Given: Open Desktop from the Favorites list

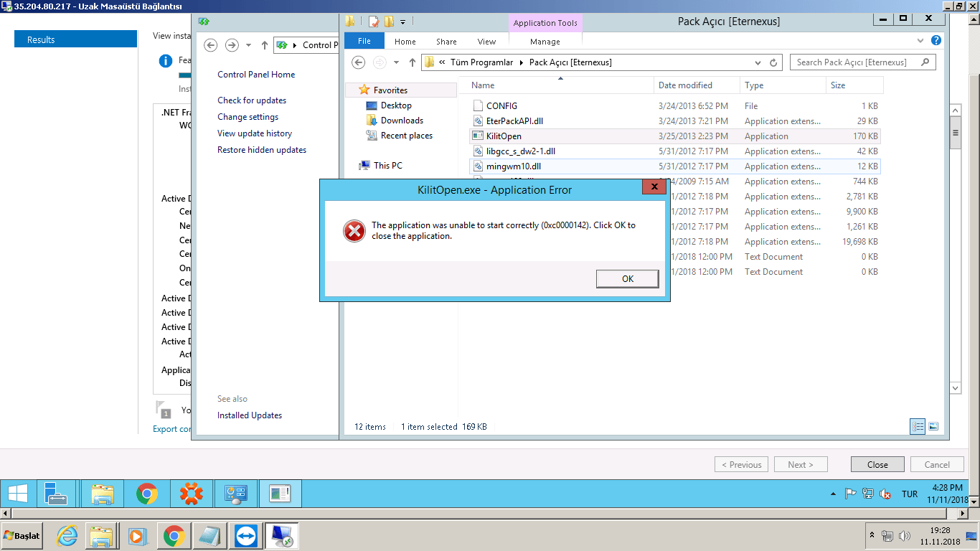Looking at the screenshot, I should [x=396, y=105].
